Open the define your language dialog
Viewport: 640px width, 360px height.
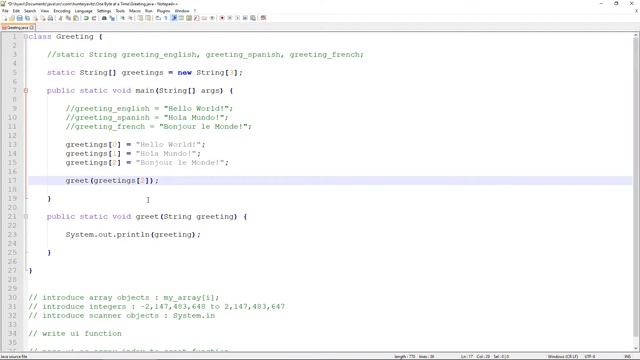[x=181, y=18]
